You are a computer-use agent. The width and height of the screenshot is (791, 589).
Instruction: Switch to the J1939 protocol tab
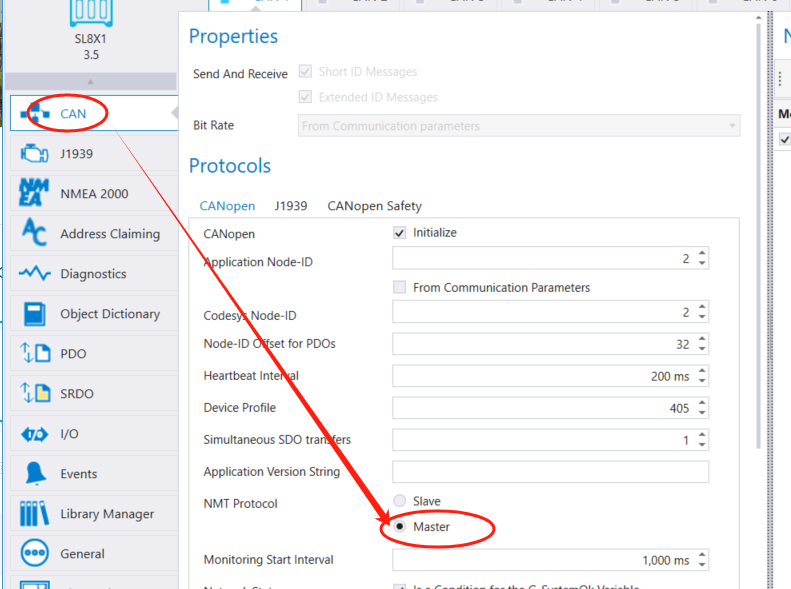[x=291, y=206]
